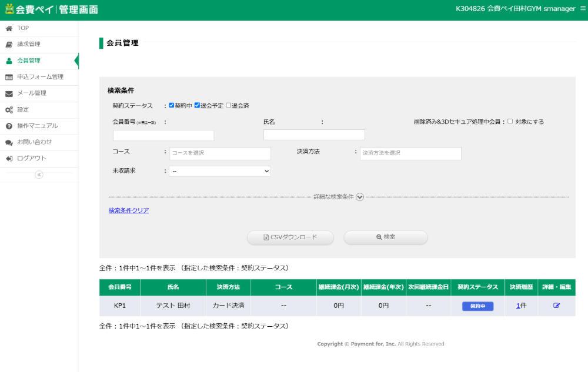Click the KP1 member number cell
588x372 pixels.
pyautogui.click(x=120, y=306)
